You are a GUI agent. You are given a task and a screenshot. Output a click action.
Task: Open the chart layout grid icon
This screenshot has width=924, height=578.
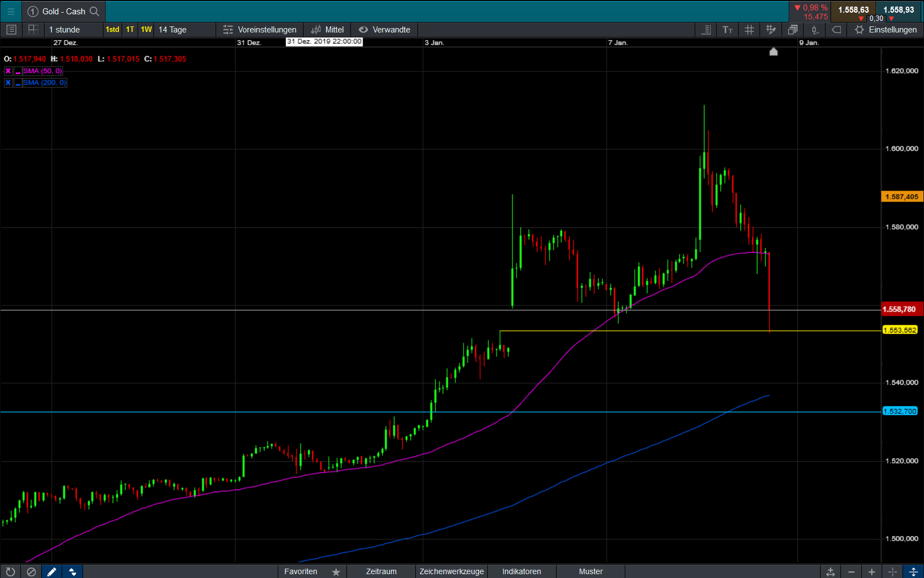(x=33, y=30)
